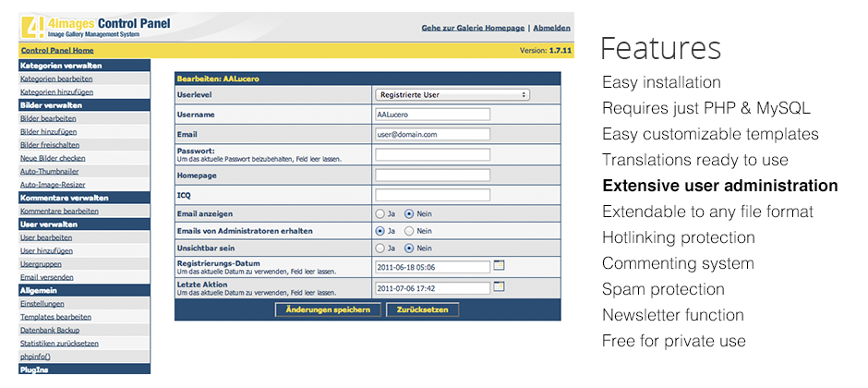
Task: Open calendar picker for Registrierungs-Datum
Action: [499, 266]
